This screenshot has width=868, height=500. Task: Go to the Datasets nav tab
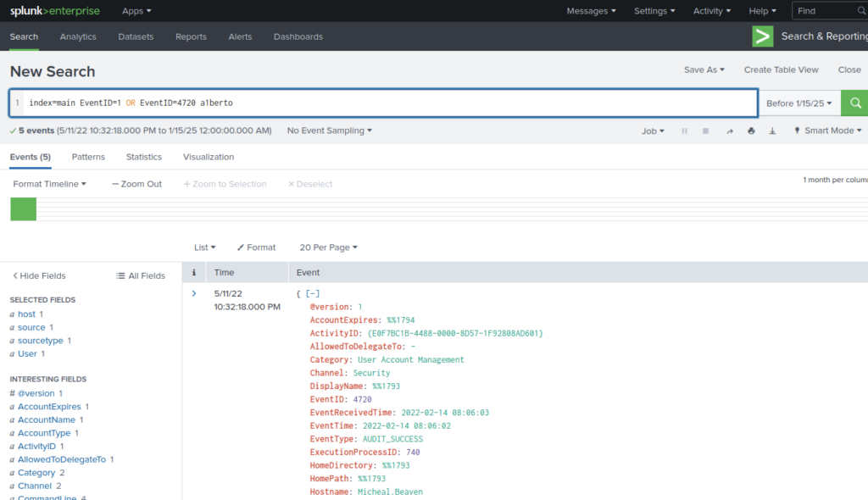point(136,36)
